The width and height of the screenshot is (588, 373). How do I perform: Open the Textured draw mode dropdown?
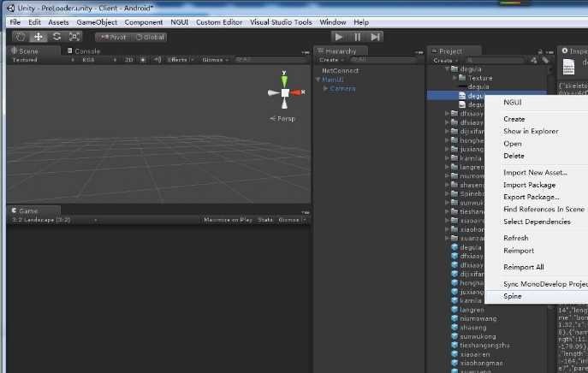click(x=43, y=60)
